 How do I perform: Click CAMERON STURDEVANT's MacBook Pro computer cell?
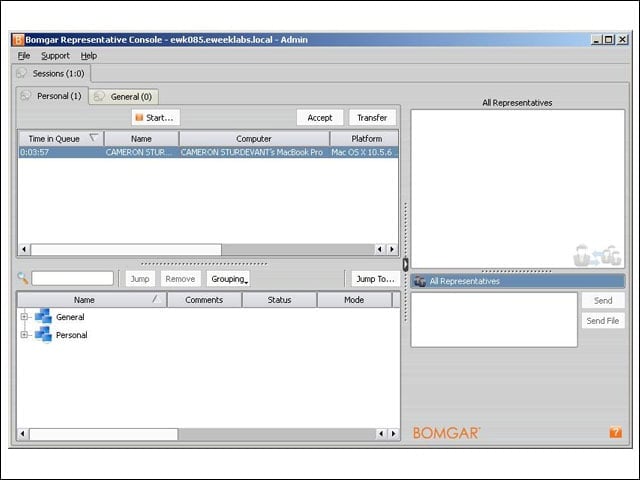pos(254,152)
